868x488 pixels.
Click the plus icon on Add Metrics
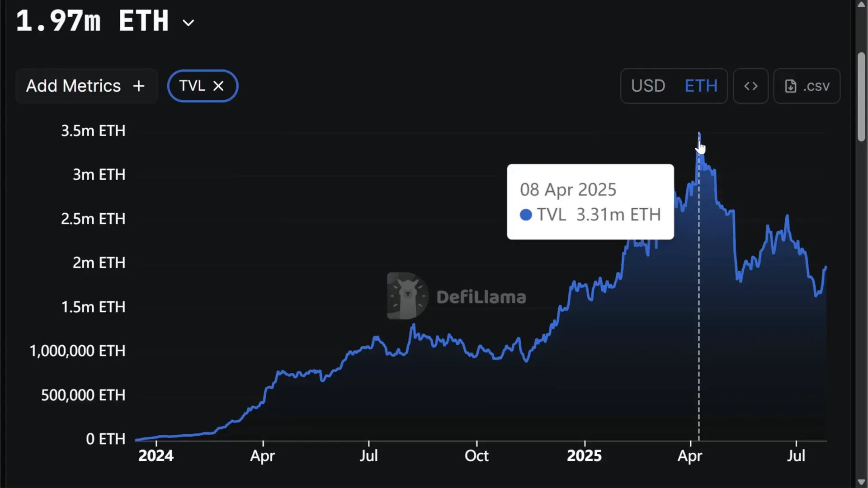tap(138, 86)
